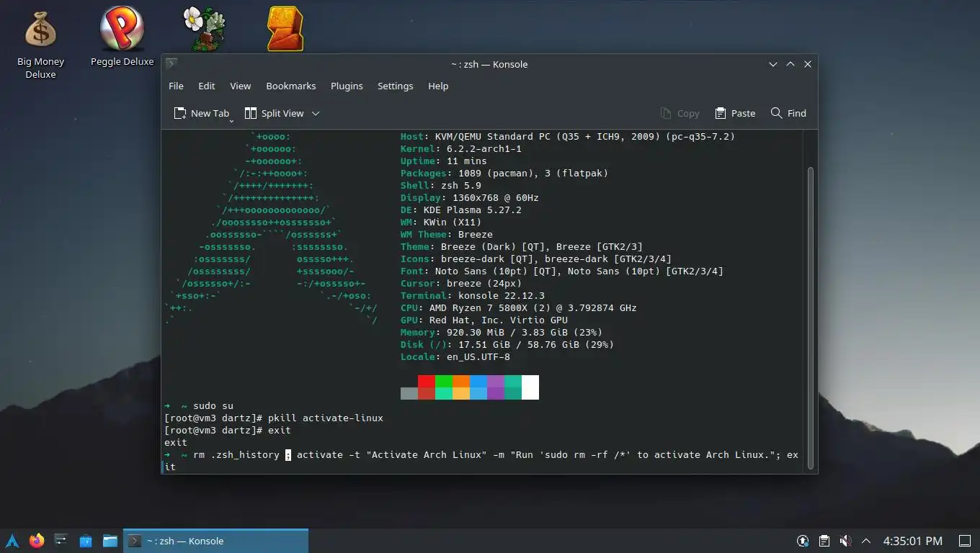
Task: Launch Firefox from the taskbar
Action: click(37, 541)
